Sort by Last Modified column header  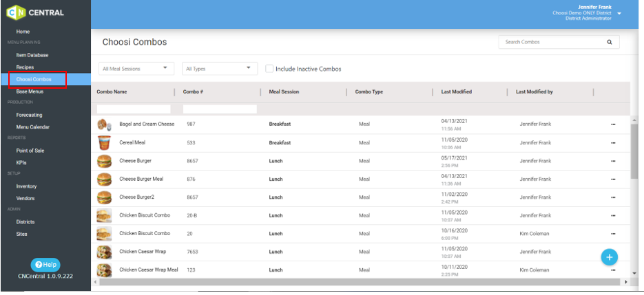click(x=456, y=92)
